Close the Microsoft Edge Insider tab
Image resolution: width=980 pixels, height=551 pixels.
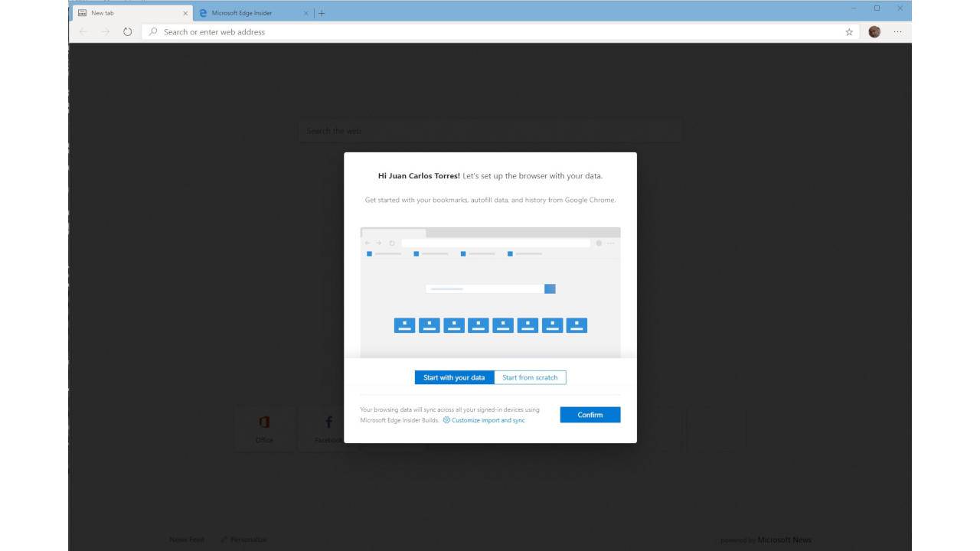306,13
